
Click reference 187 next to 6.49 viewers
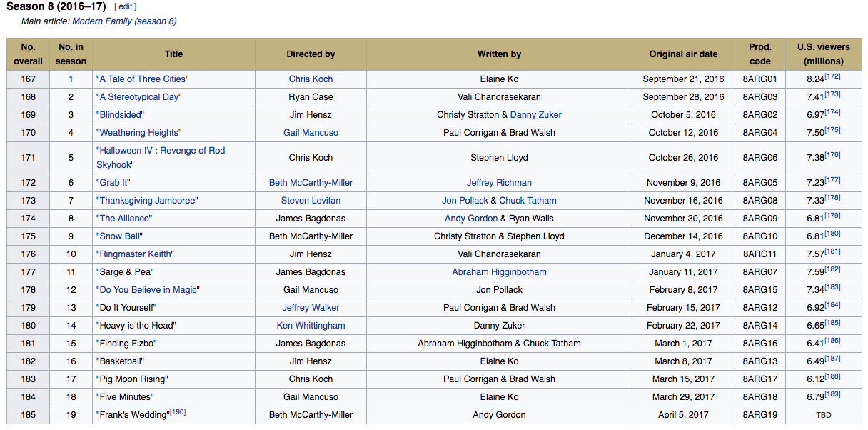(832, 359)
